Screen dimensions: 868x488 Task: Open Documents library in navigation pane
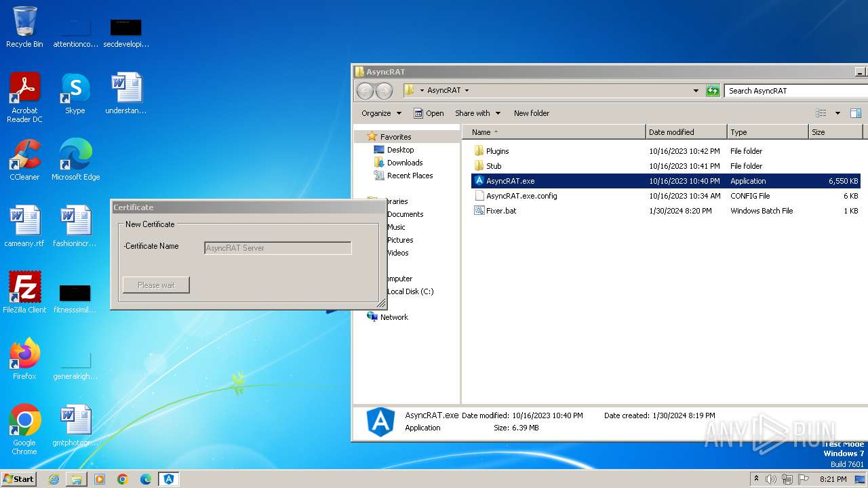coord(405,214)
